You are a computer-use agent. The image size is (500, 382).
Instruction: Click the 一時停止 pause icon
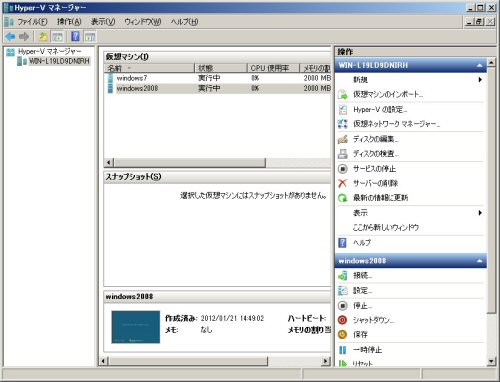click(x=343, y=350)
